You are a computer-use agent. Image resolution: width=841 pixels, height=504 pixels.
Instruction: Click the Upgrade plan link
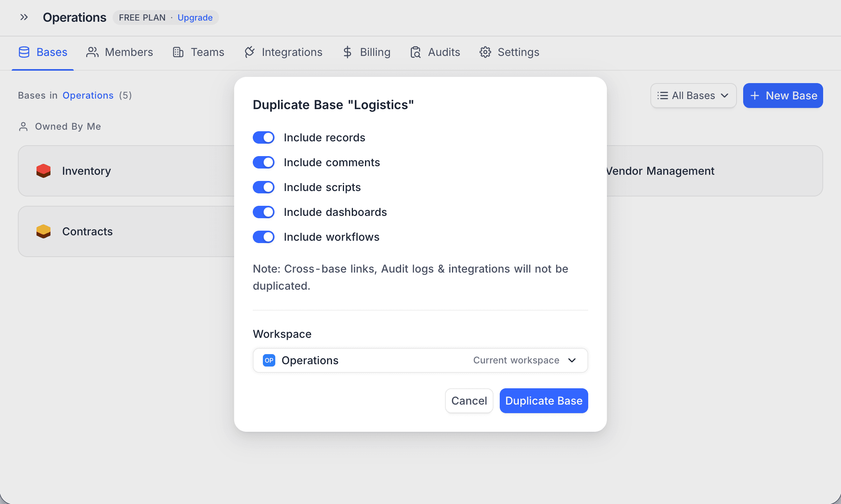(195, 17)
